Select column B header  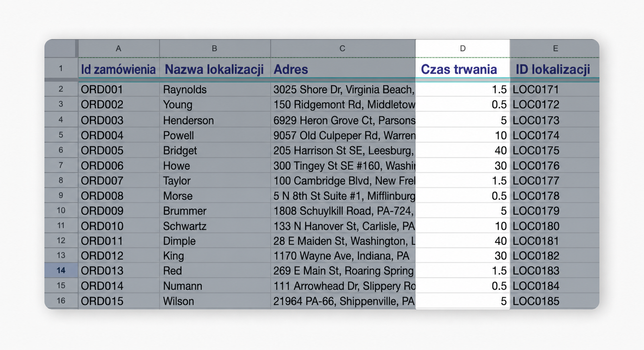[x=215, y=48]
